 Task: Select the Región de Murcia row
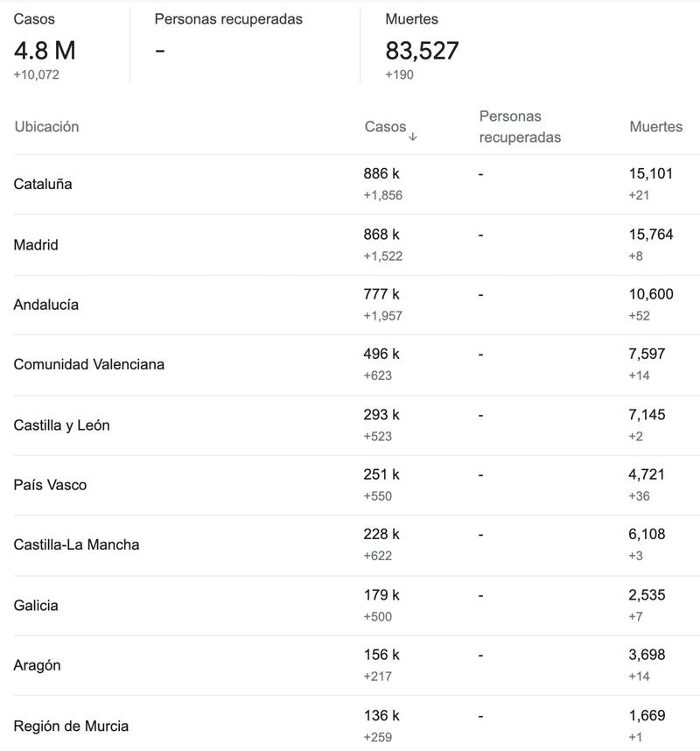tap(71, 726)
